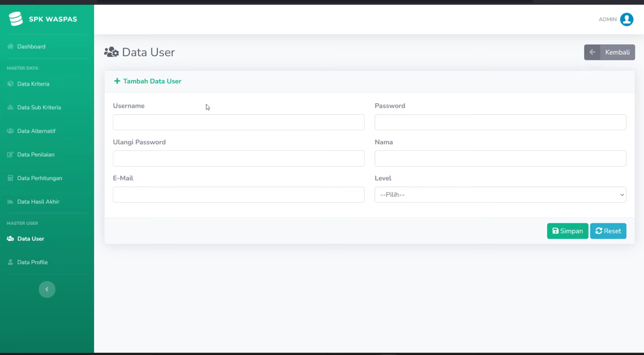Screen dimensions: 644x355
Task: Click the Data Hasil Akhir chart icon
Action: coord(10,201)
